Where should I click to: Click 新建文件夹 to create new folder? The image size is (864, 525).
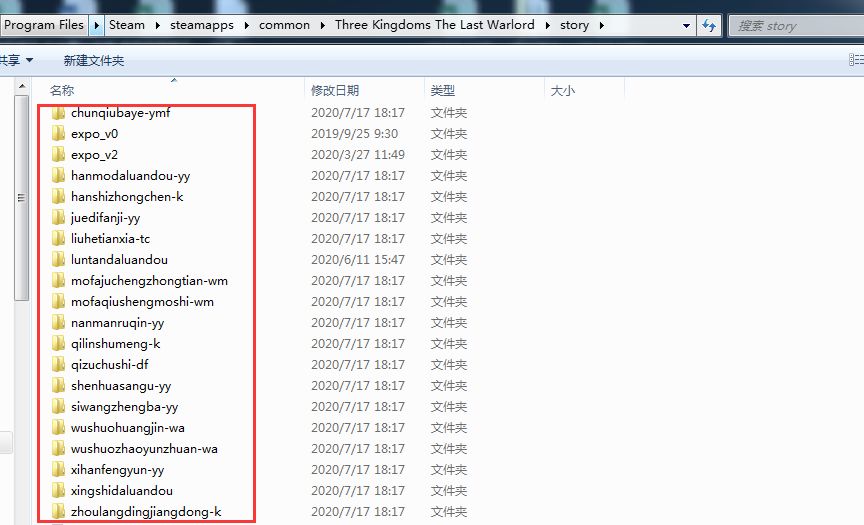click(x=94, y=61)
